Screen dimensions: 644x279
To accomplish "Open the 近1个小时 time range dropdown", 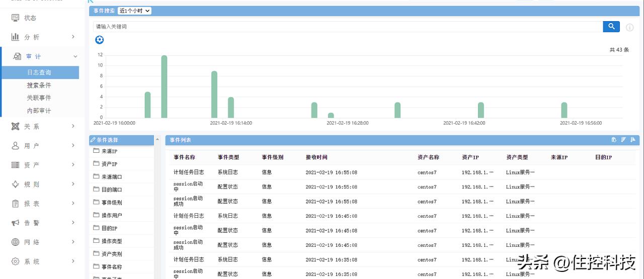I will coord(134,11).
